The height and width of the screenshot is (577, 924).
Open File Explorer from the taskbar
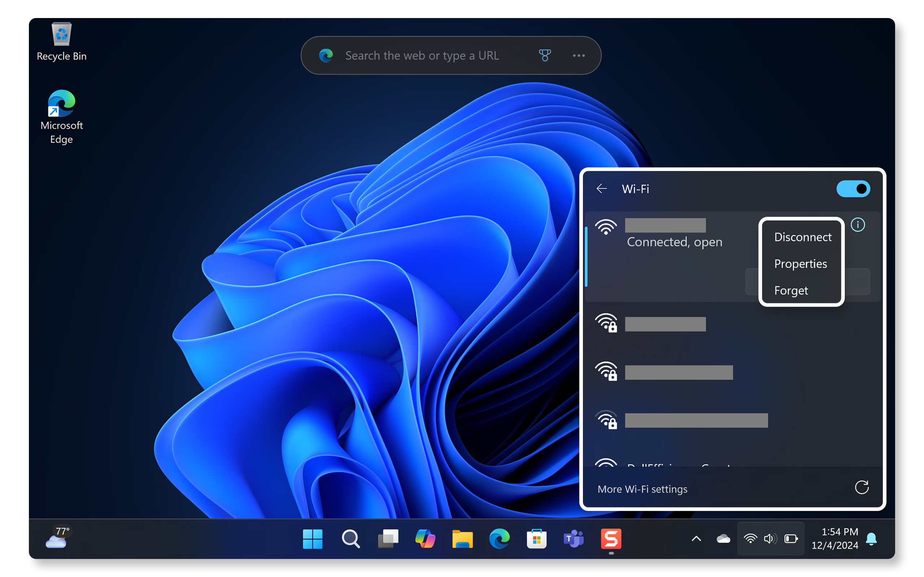pos(462,539)
